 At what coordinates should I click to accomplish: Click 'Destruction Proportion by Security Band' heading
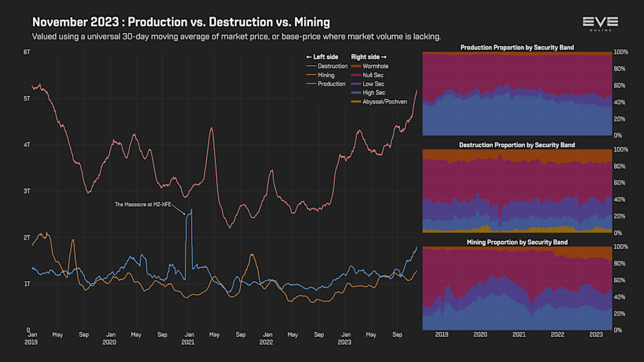517,145
